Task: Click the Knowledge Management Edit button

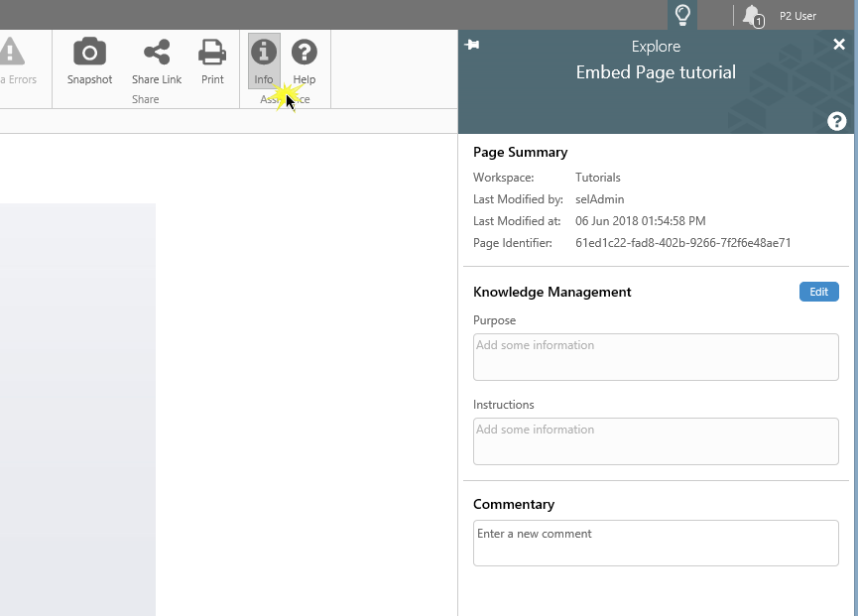Action: click(x=818, y=292)
